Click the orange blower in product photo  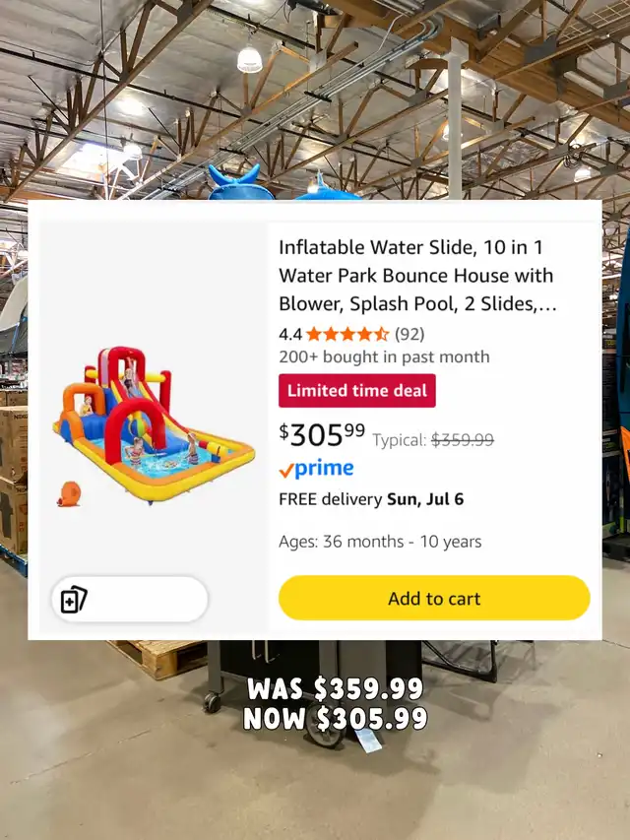pyautogui.click(x=69, y=494)
